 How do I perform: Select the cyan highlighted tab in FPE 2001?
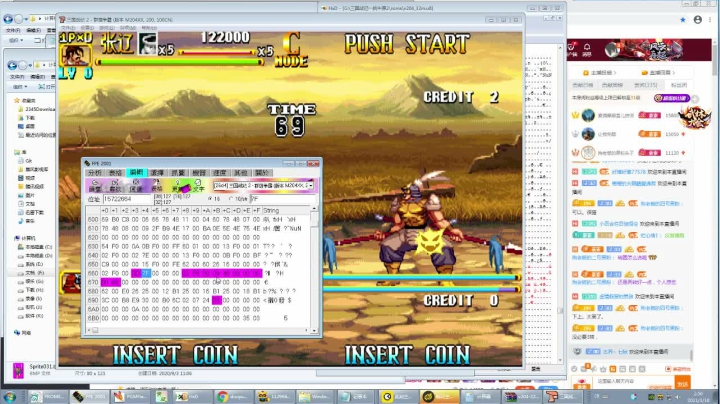136,173
